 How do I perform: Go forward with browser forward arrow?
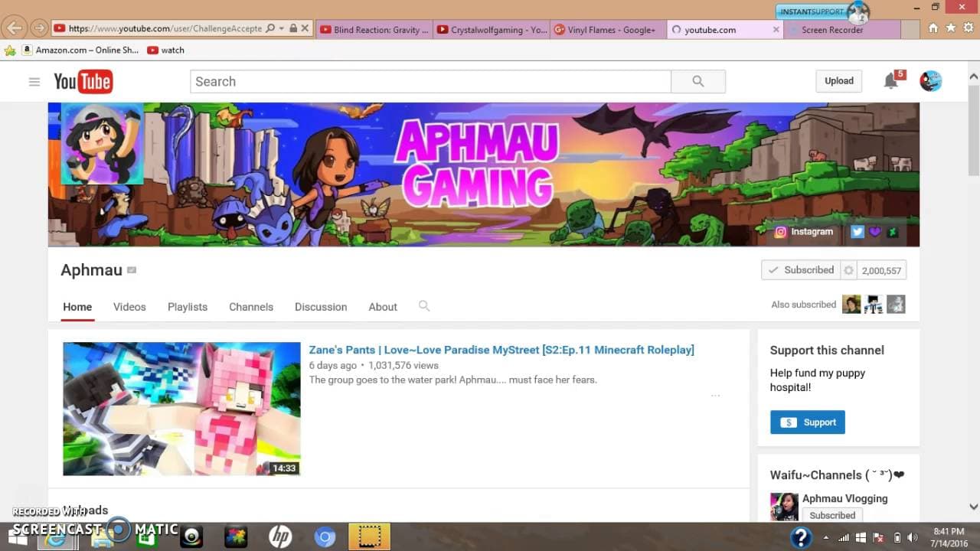pos(39,28)
